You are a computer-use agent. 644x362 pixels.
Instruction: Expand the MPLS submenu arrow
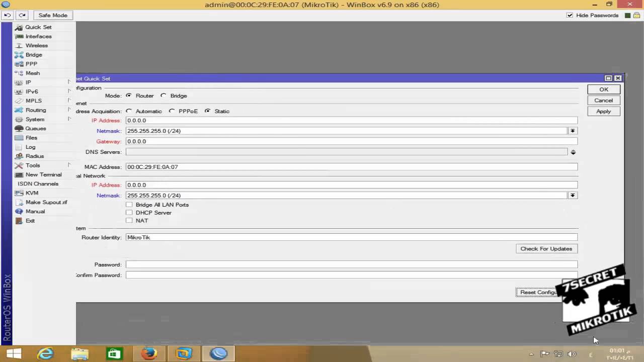click(x=69, y=100)
